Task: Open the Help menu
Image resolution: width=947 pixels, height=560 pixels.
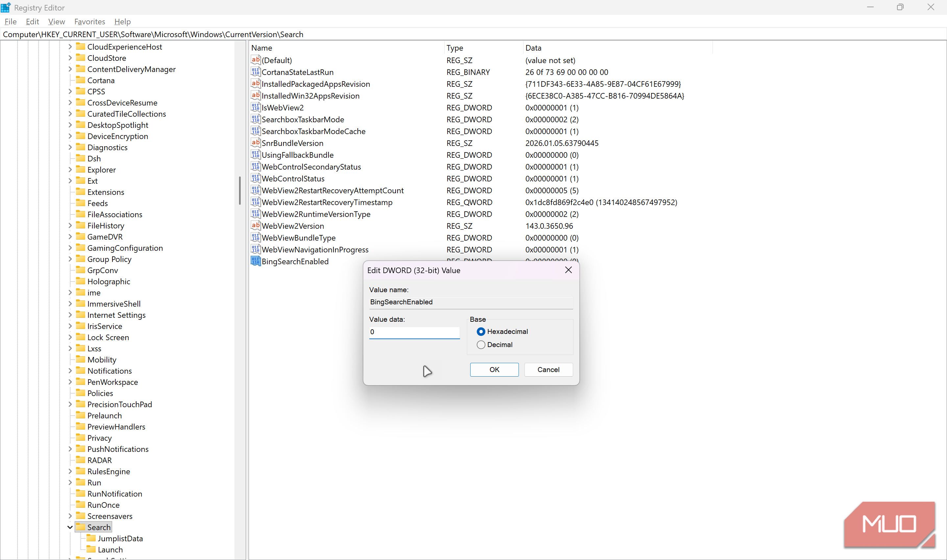Action: 122,21
